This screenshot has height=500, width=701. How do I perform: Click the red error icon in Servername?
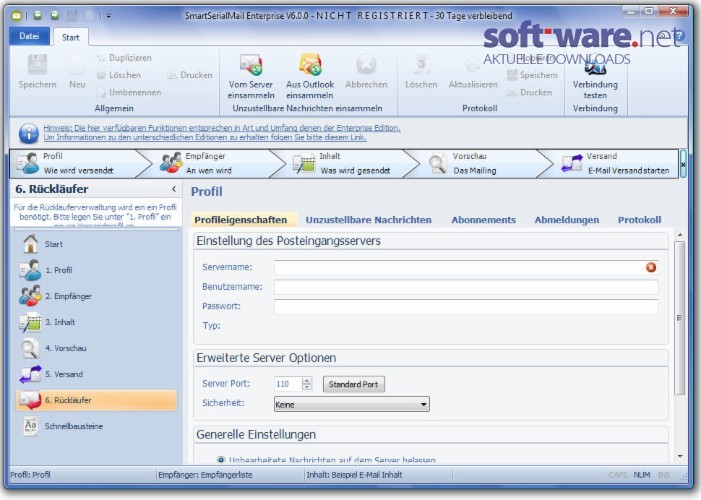tap(651, 267)
